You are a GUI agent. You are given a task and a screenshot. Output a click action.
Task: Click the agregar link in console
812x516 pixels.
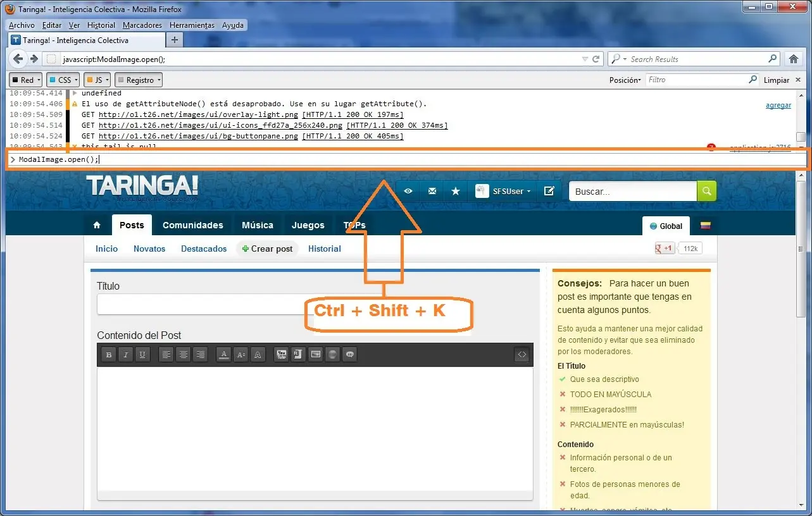pos(778,106)
